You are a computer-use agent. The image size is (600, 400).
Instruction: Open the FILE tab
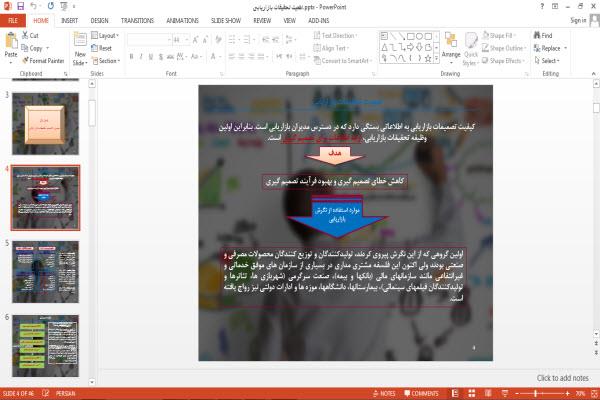click(x=13, y=21)
